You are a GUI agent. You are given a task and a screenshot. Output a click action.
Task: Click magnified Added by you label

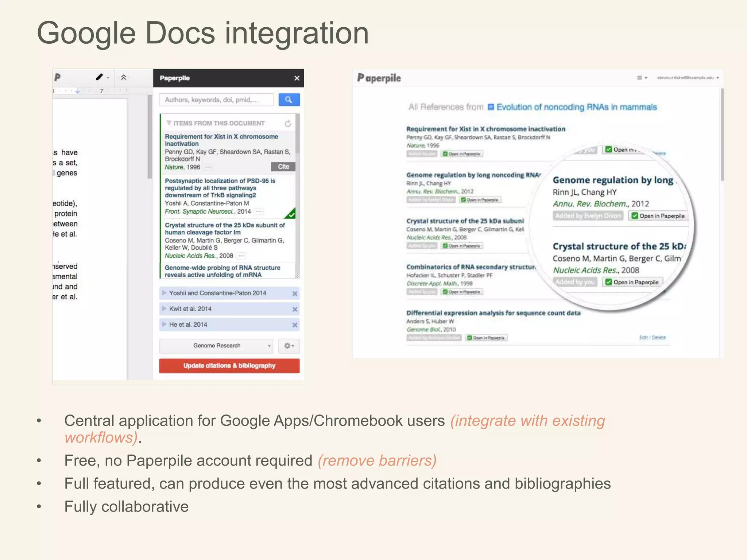[575, 282]
